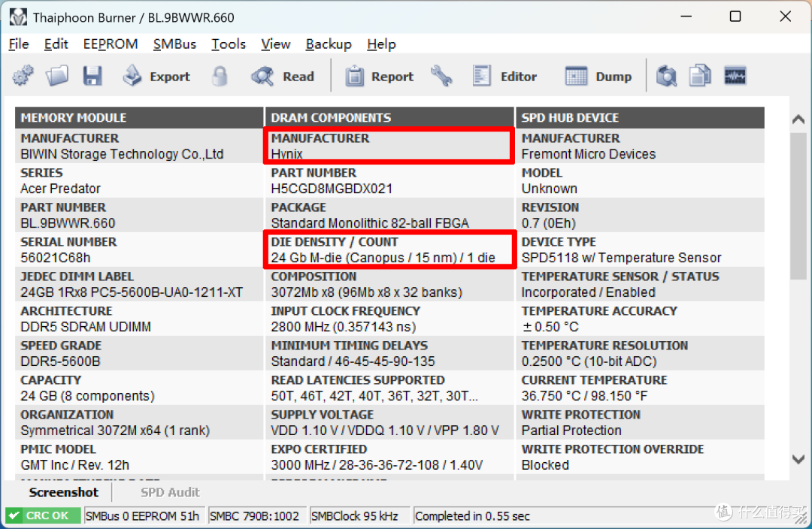Open the View menu

coord(275,44)
